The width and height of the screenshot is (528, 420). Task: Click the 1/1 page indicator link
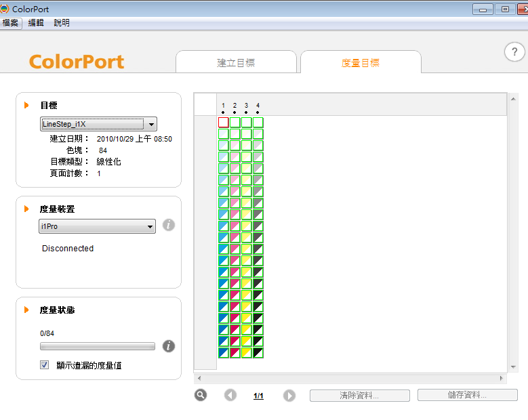pos(258,396)
